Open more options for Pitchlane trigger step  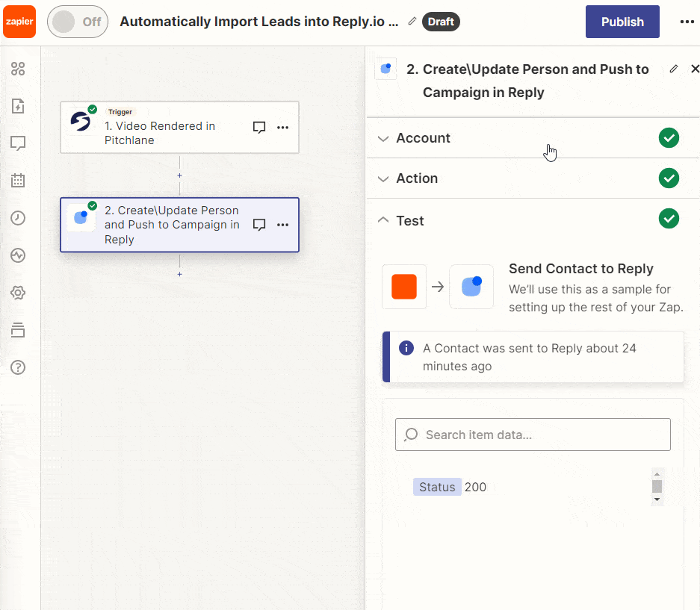(282, 128)
